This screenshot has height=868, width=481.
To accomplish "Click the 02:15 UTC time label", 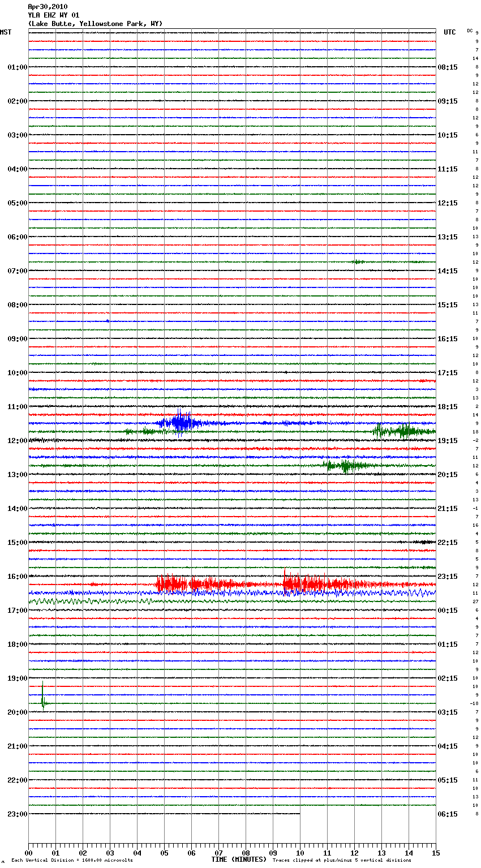I will [x=448, y=678].
